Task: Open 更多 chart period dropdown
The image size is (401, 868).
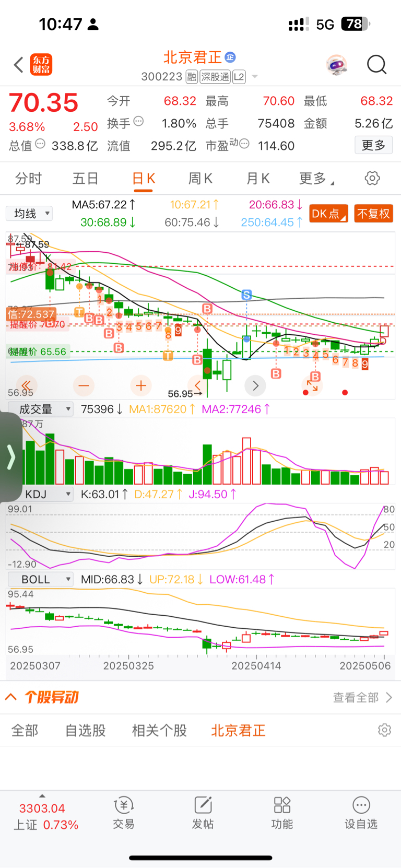Action: click(x=316, y=179)
